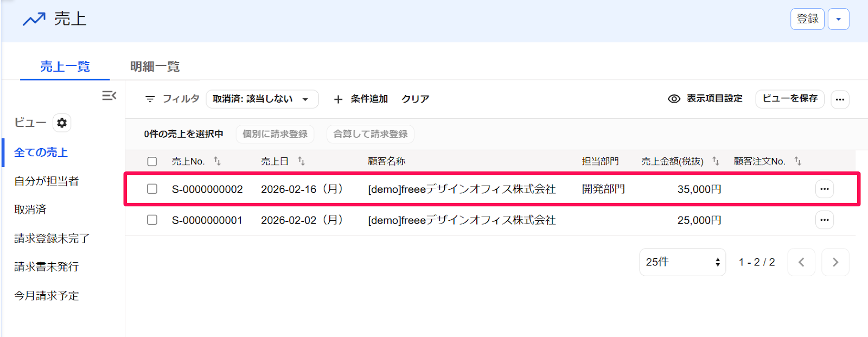This screenshot has width=868, height=337.
Task: Click sales number S-0000000001
Action: click(x=207, y=220)
